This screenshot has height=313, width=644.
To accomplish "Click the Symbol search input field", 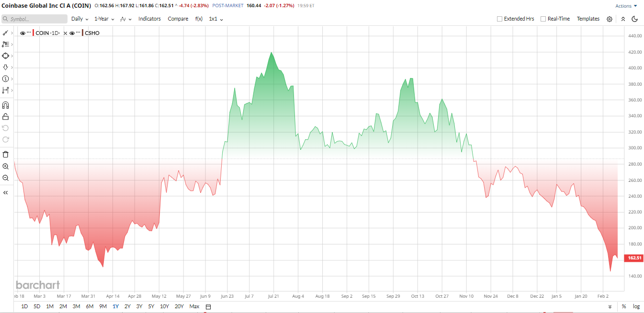I will [34, 19].
